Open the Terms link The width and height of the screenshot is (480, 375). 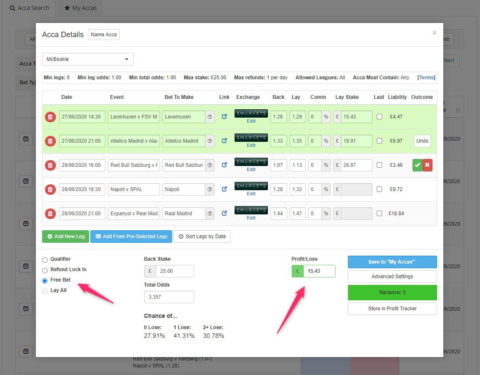[426, 77]
